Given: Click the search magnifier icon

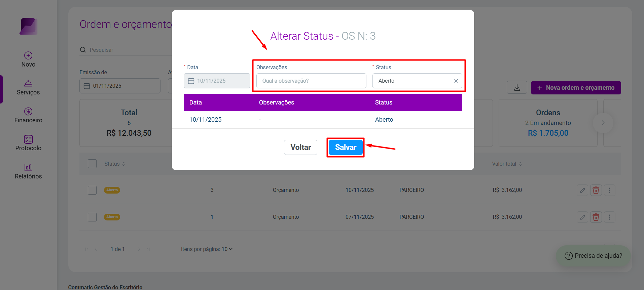Looking at the screenshot, I should [x=83, y=50].
